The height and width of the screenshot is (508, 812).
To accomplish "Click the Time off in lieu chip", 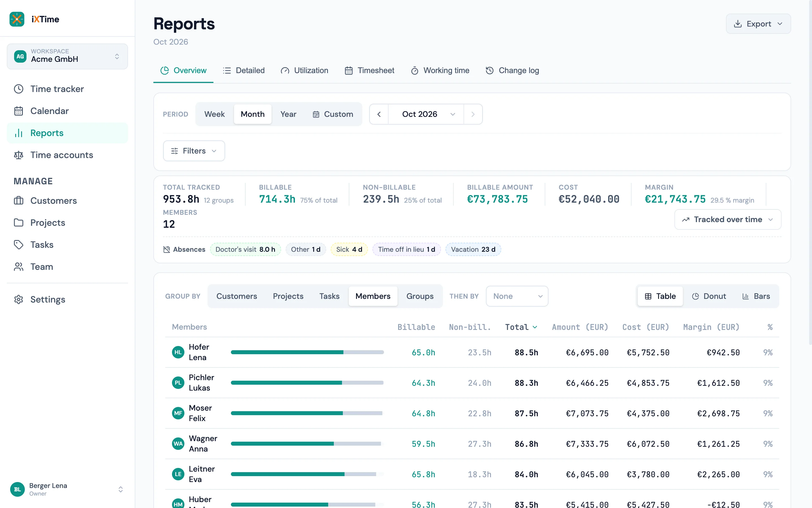I will [406, 249].
